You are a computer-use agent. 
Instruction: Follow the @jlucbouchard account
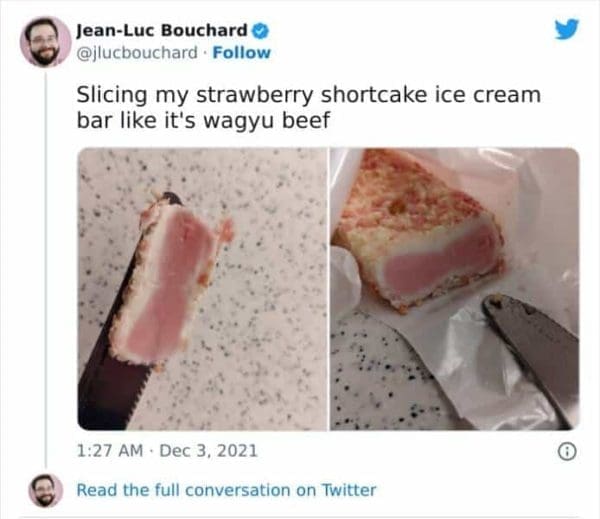click(241, 53)
